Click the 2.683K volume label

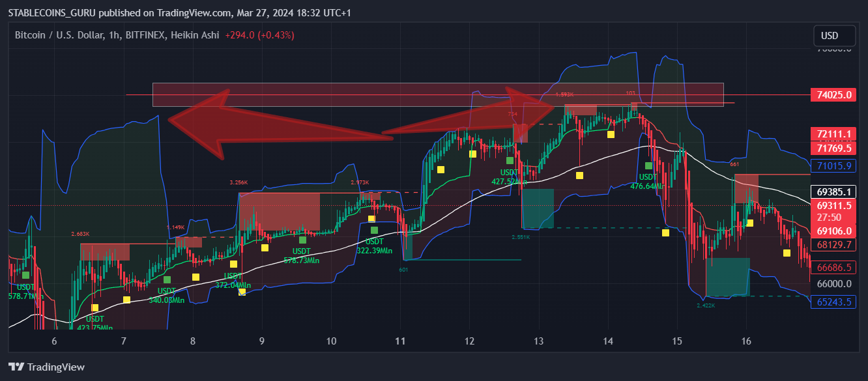pos(80,234)
